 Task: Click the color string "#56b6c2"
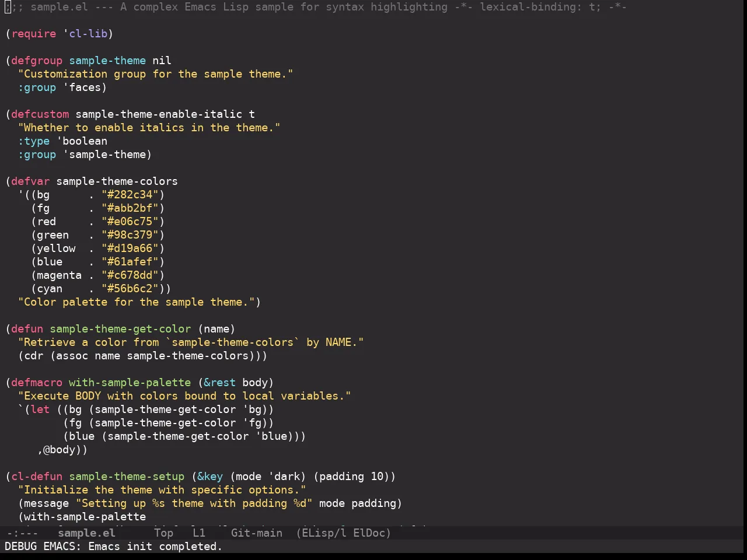(x=130, y=289)
